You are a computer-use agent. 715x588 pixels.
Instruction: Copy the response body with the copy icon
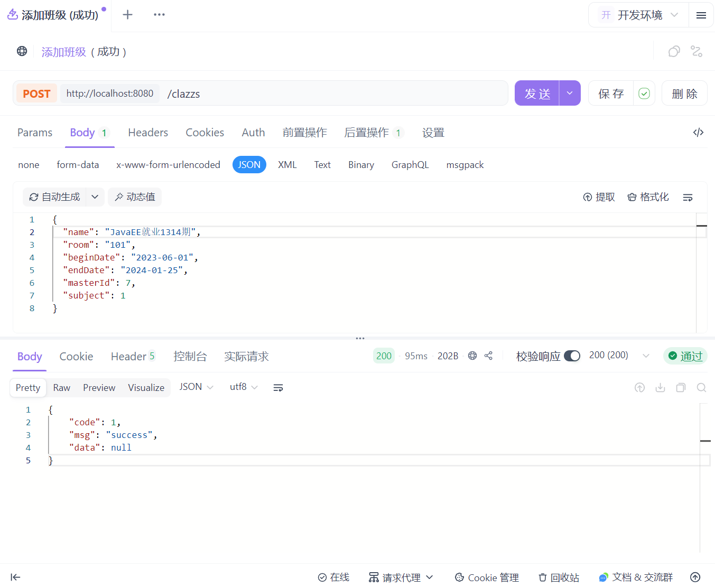[x=681, y=388]
